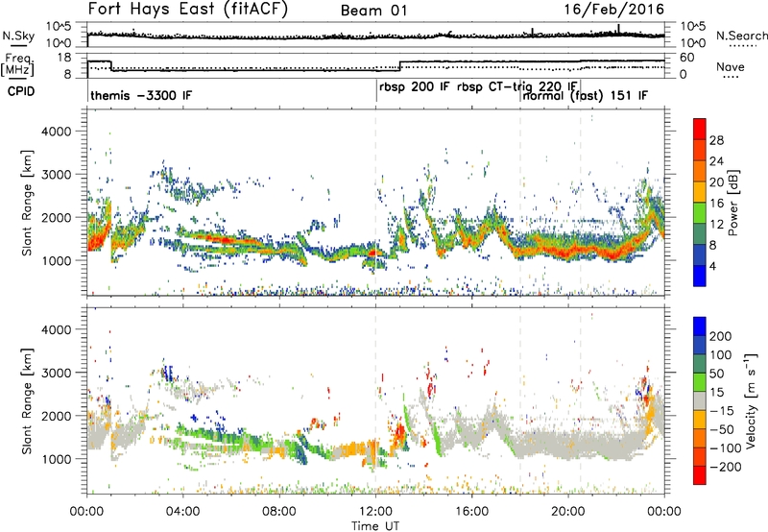Click the 'CPID' label
The width and height of the screenshot is (768, 532).
coord(21,91)
